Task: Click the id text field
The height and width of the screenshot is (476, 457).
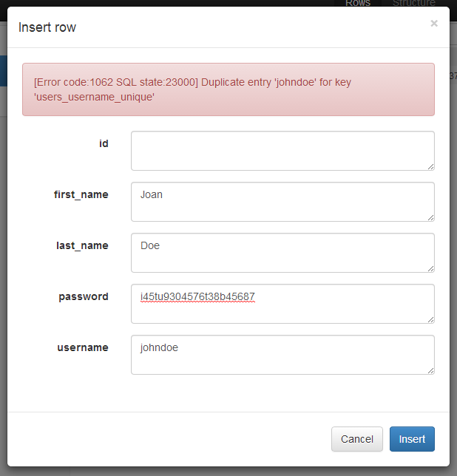Action: coord(282,151)
